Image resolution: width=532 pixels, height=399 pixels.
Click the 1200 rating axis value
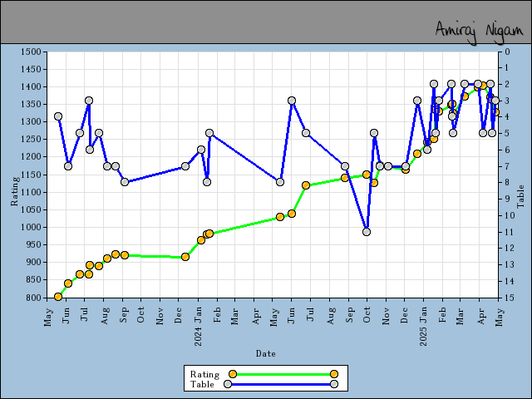31,157
